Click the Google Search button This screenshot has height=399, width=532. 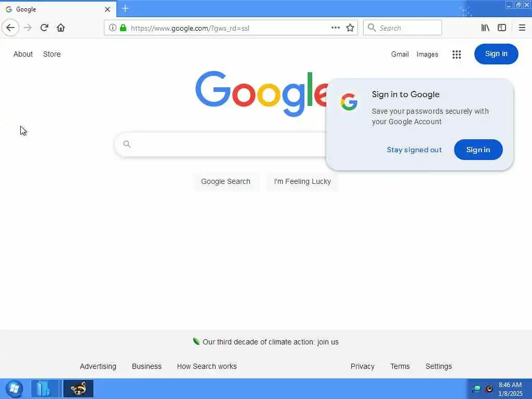[225, 181]
